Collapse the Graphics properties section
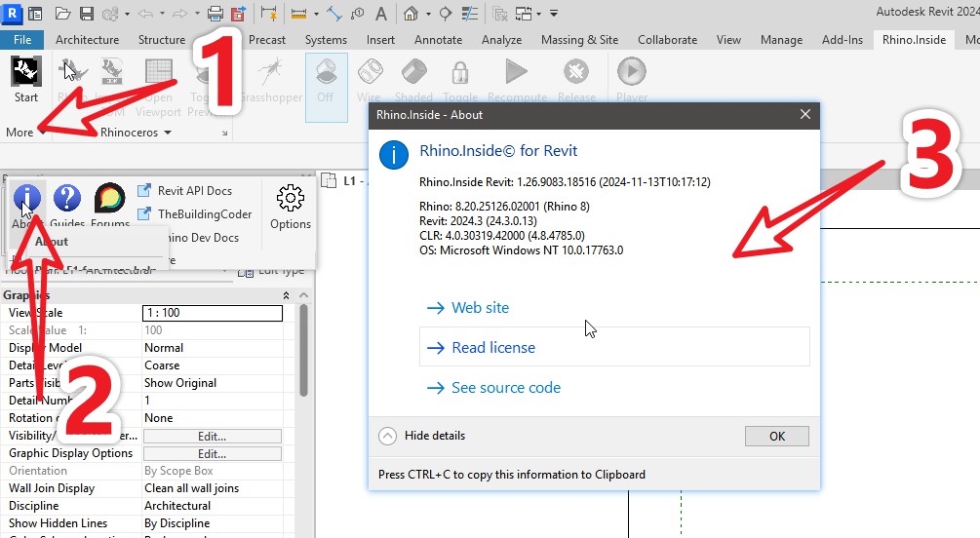This screenshot has height=538, width=980. click(x=286, y=295)
